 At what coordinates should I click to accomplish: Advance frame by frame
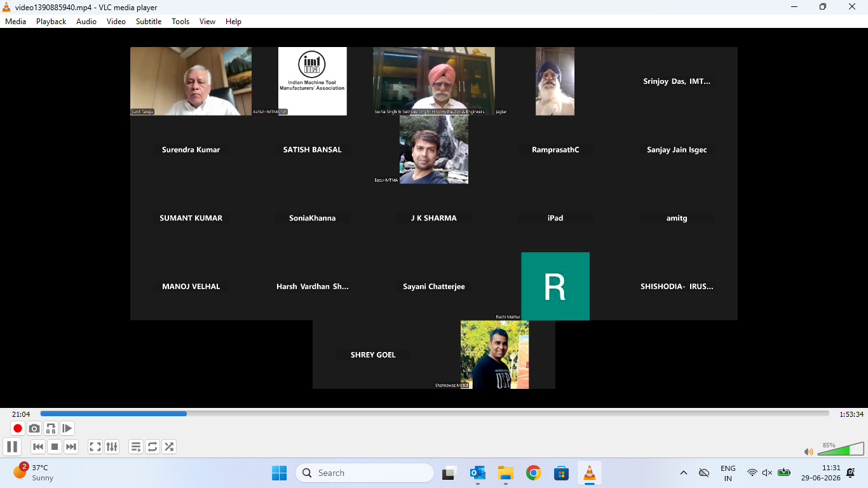tap(67, 428)
